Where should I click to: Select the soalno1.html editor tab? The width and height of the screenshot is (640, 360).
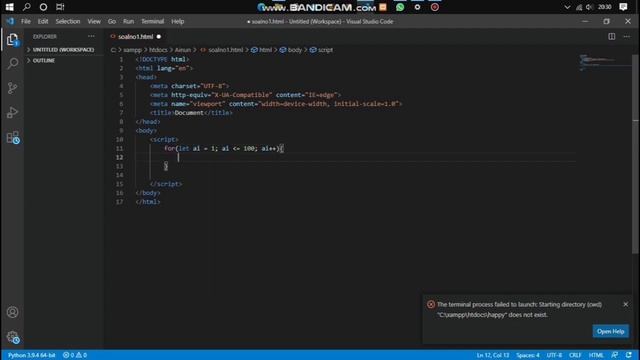(x=136, y=37)
